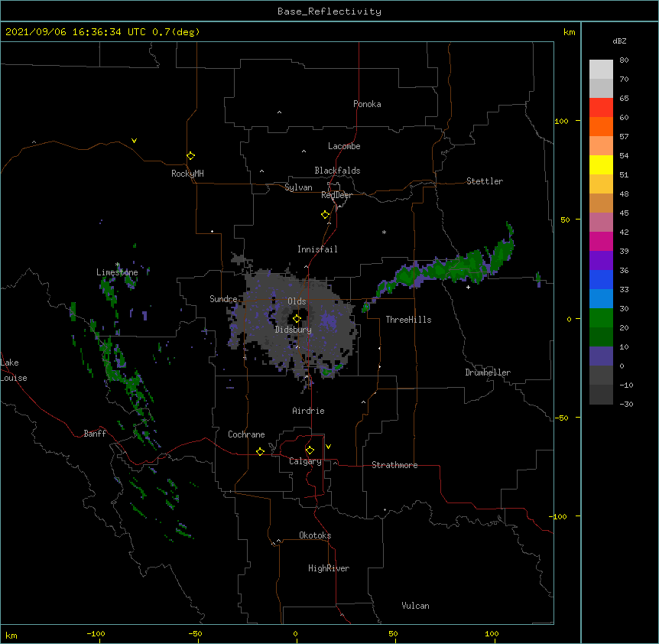Click the Olds town label
The height and width of the screenshot is (644, 659).
(x=297, y=301)
